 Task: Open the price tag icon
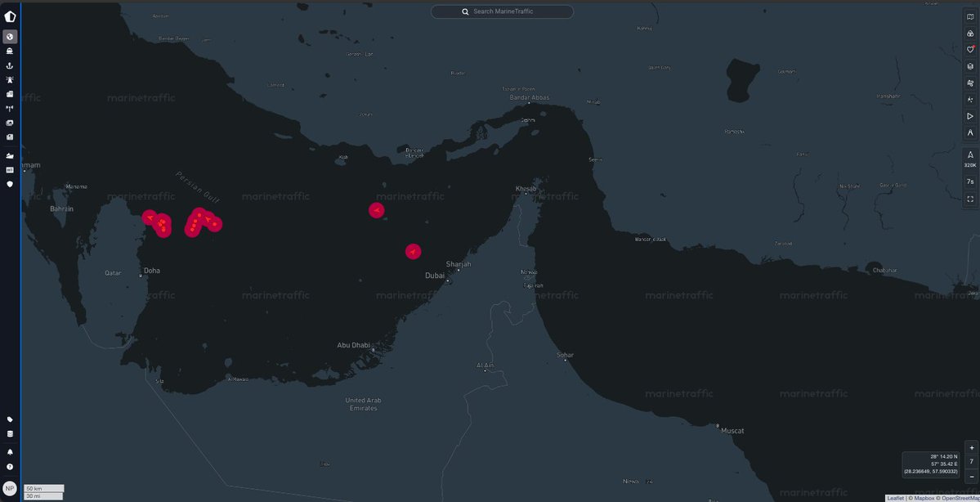pos(10,419)
